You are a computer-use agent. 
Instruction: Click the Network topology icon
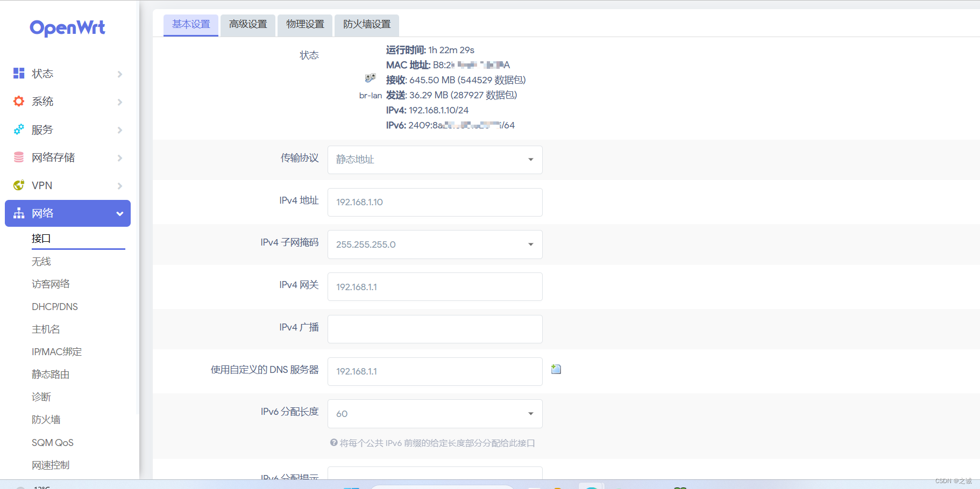[19, 213]
